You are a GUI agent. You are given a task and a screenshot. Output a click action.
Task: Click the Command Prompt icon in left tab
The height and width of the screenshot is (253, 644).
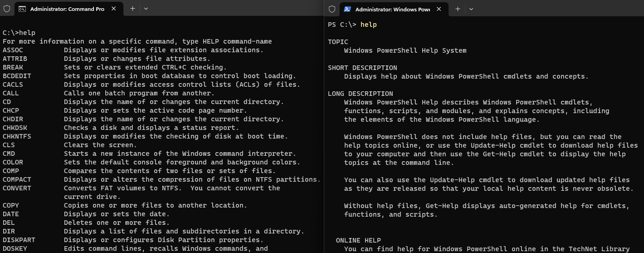[22, 9]
